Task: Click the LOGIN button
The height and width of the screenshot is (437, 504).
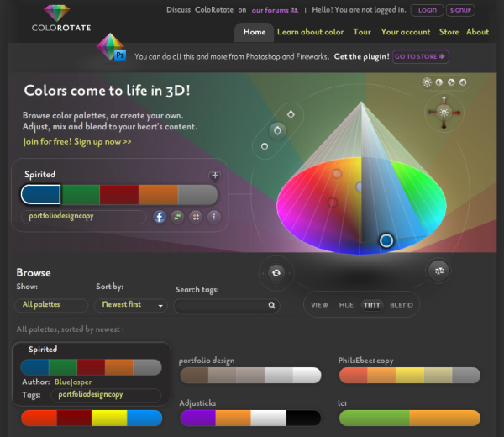Action: point(428,10)
